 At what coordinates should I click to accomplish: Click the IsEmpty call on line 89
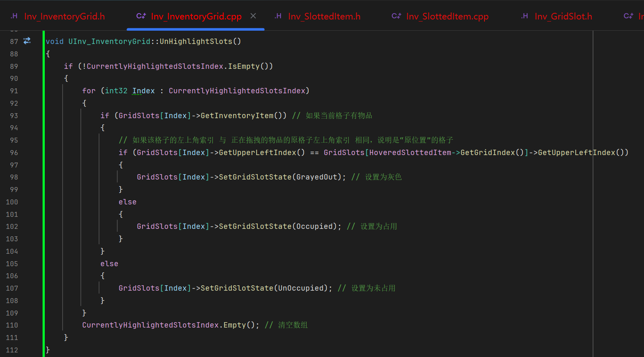coord(244,66)
